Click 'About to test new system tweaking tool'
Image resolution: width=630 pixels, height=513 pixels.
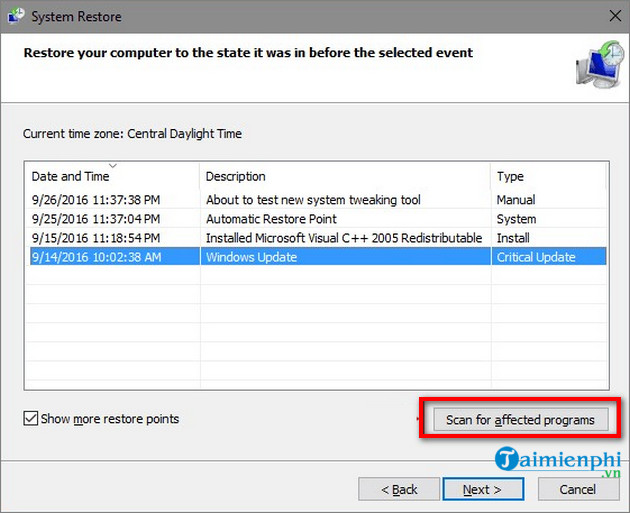(x=313, y=200)
